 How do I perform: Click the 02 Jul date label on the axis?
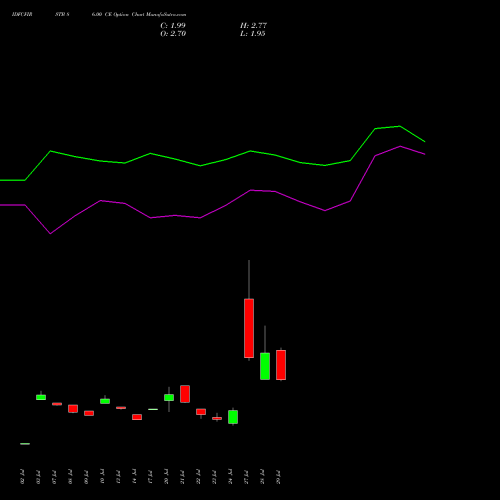click(22, 477)
